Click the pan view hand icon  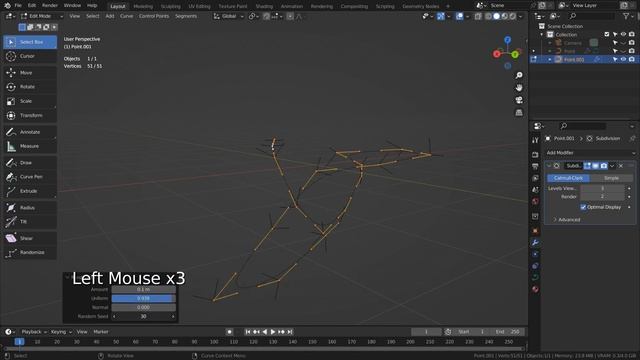point(519,88)
